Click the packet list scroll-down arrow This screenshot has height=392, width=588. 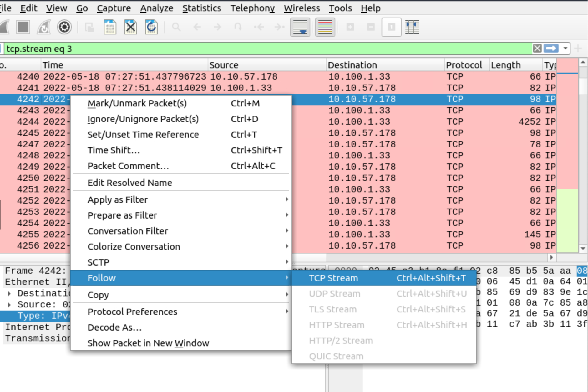coord(583,249)
